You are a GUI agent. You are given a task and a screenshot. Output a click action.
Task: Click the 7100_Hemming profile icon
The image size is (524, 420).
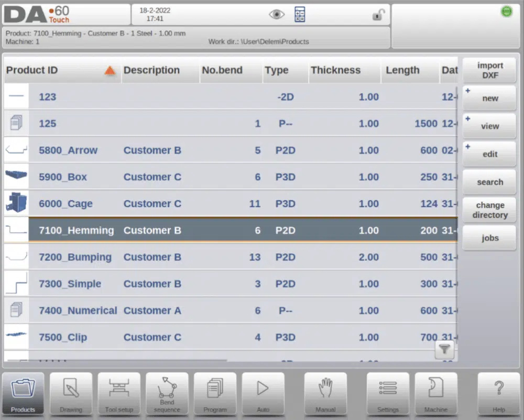(16, 229)
